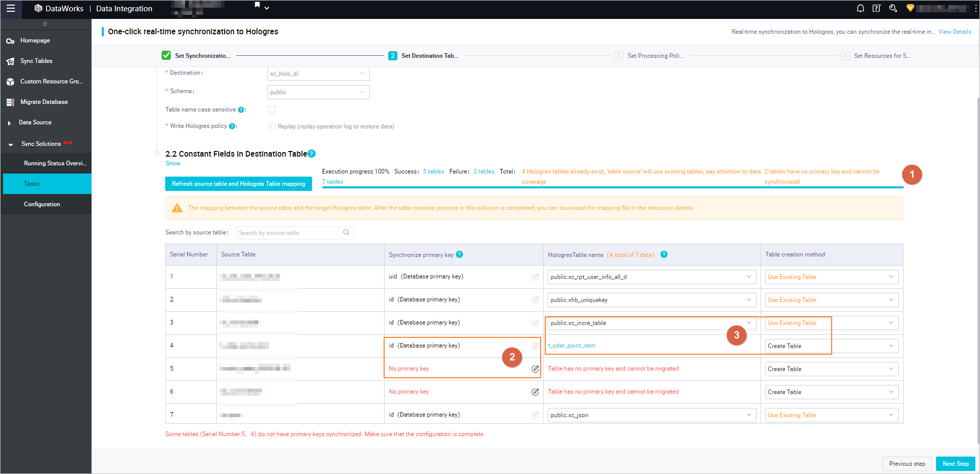This screenshot has width=980, height=474.
Task: Click the 2 tables failure link
Action: pyautogui.click(x=484, y=171)
